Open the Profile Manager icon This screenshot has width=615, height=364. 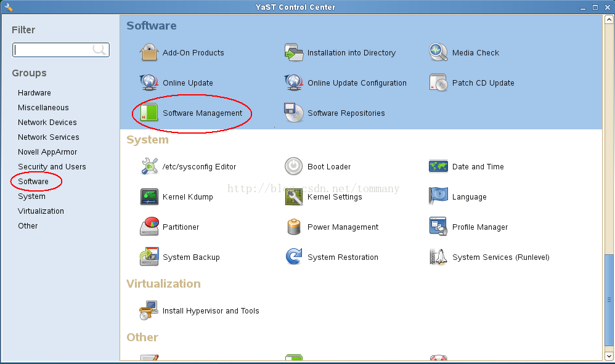tap(438, 227)
